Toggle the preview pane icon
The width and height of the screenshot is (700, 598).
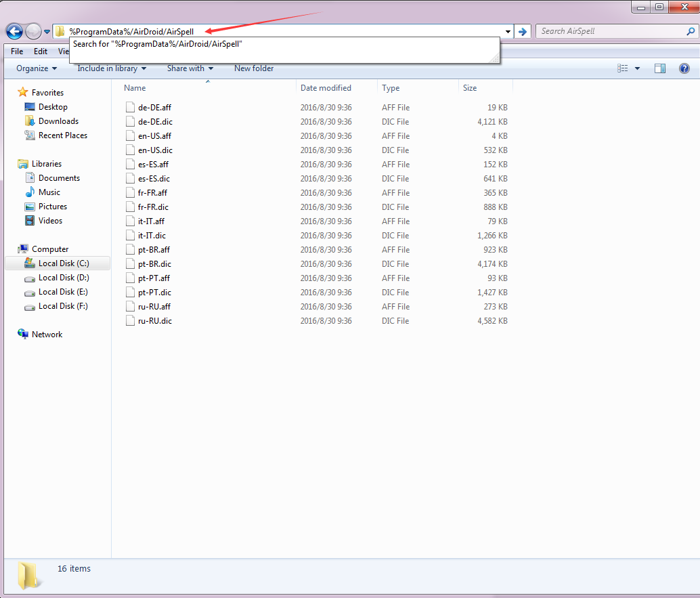pos(660,68)
